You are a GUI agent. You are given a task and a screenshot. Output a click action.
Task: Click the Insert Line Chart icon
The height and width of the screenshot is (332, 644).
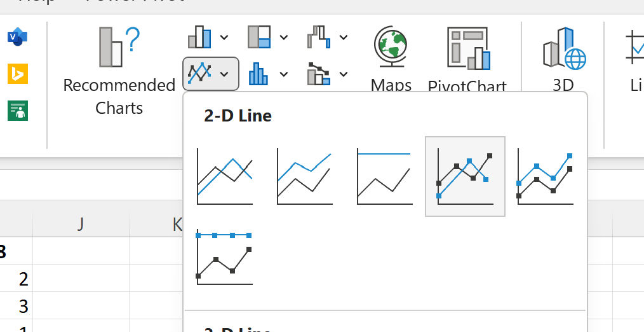tap(199, 74)
